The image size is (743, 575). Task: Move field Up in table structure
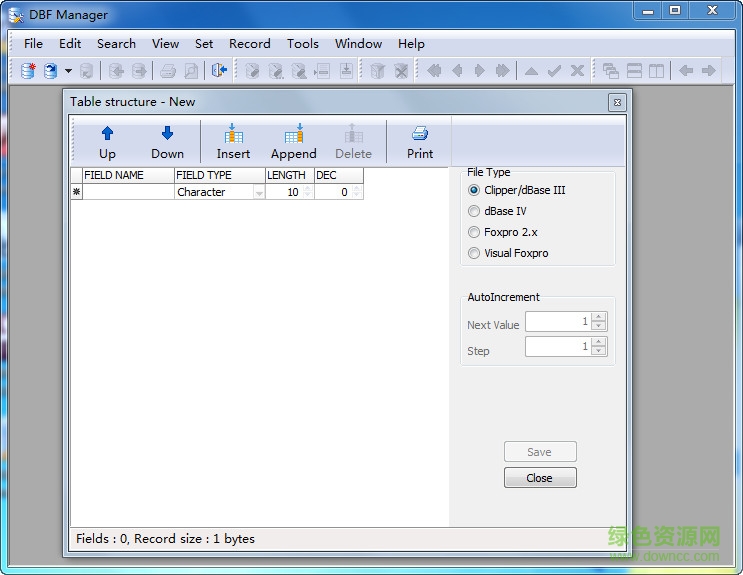coord(108,143)
